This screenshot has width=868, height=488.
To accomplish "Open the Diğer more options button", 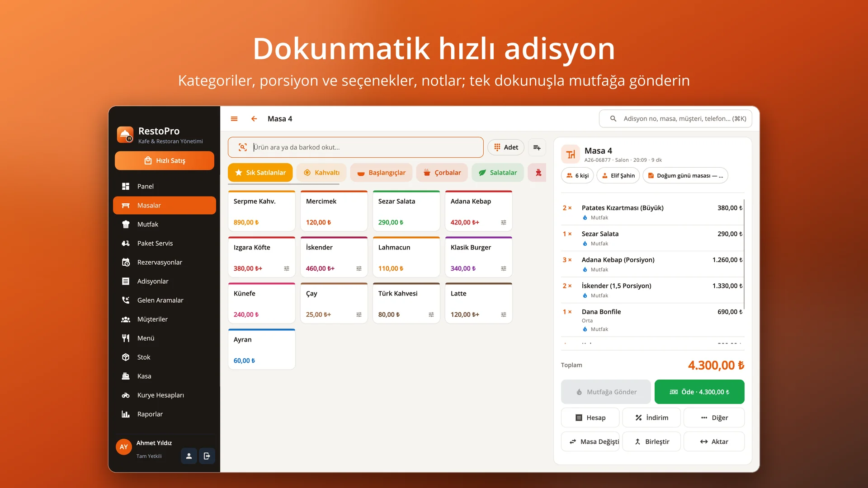I will pyautogui.click(x=714, y=418).
